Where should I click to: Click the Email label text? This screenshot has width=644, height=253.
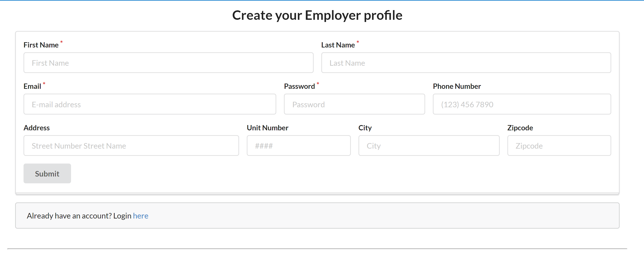pyautogui.click(x=32, y=86)
